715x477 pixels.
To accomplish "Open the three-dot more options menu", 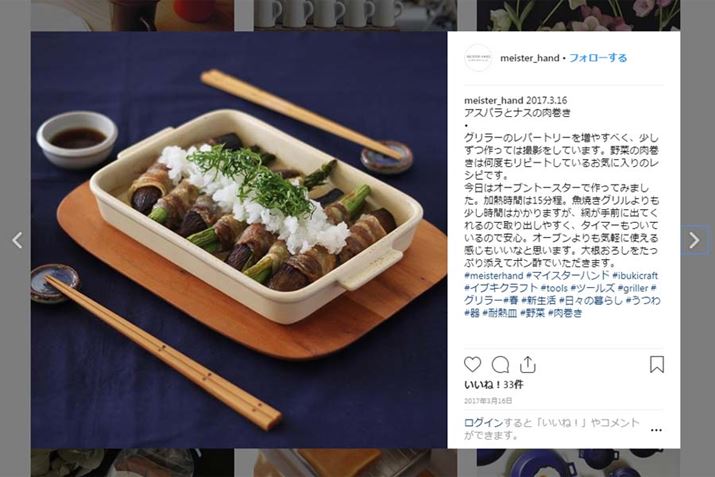I will pyautogui.click(x=656, y=430).
